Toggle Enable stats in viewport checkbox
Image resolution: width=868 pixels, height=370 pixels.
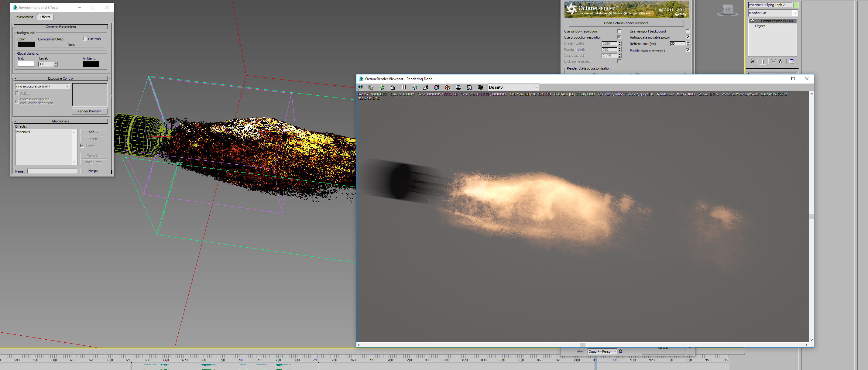688,50
